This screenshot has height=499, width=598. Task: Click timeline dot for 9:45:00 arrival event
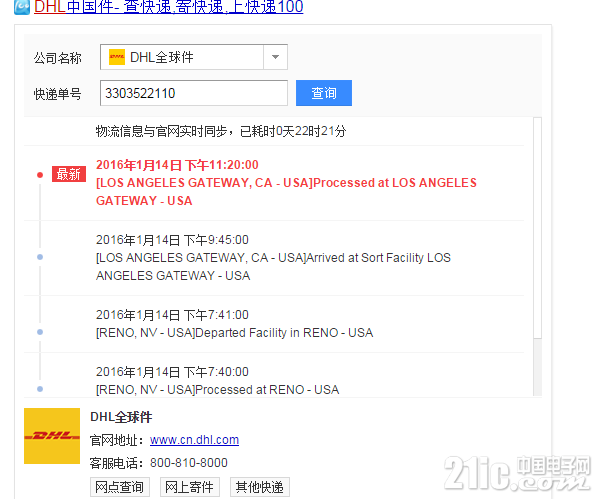[40, 257]
